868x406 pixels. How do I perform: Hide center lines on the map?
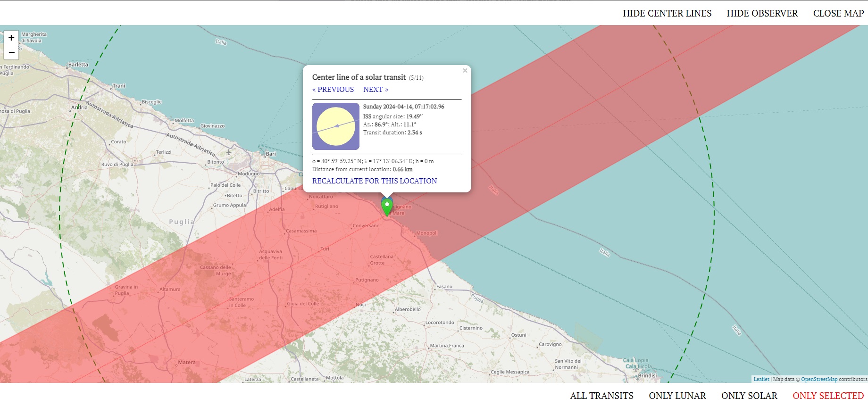coord(667,13)
